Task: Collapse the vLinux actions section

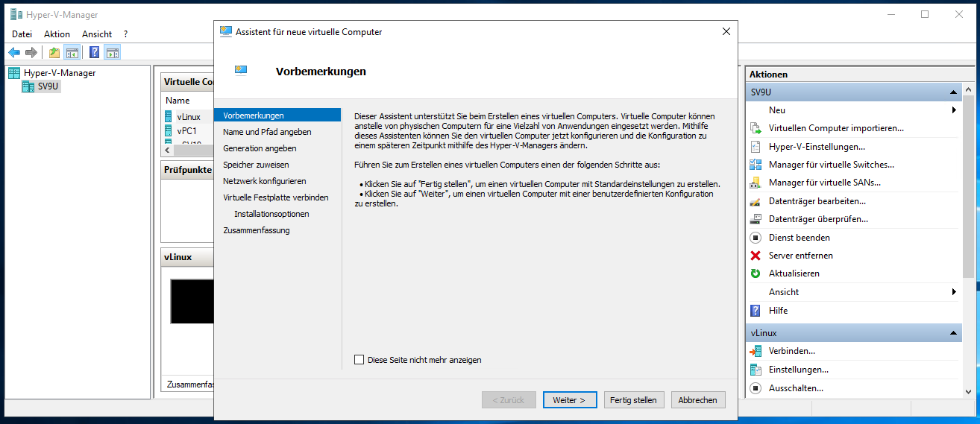Action: 953,333
